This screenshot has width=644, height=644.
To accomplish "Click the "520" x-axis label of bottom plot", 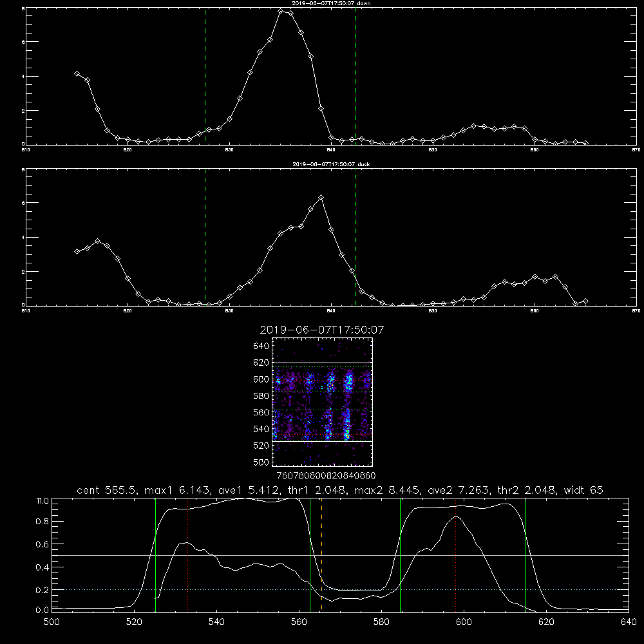I will tap(134, 622).
